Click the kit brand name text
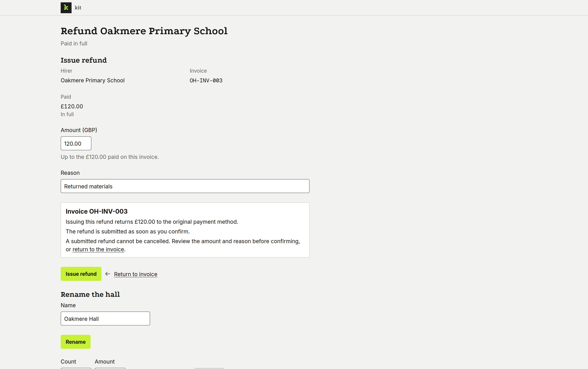This screenshot has width=588, height=369. [x=78, y=8]
